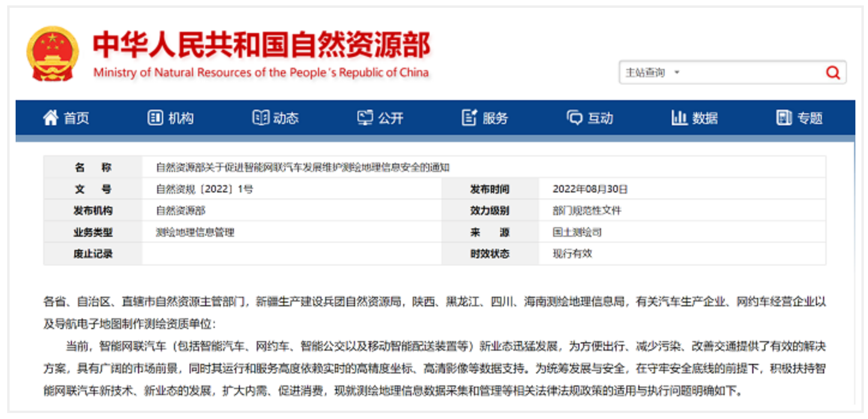Open the 数据 navigation menu
The image size is (868, 419).
coord(705,119)
